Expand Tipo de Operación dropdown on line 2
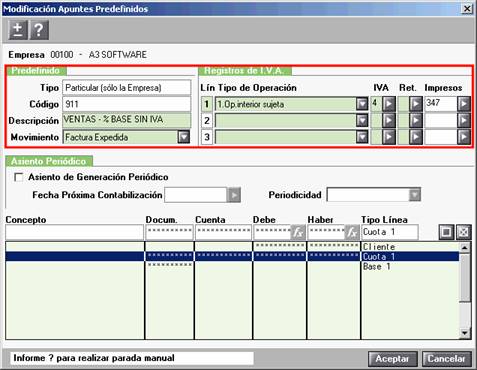This screenshot has height=370, width=477. 362,121
